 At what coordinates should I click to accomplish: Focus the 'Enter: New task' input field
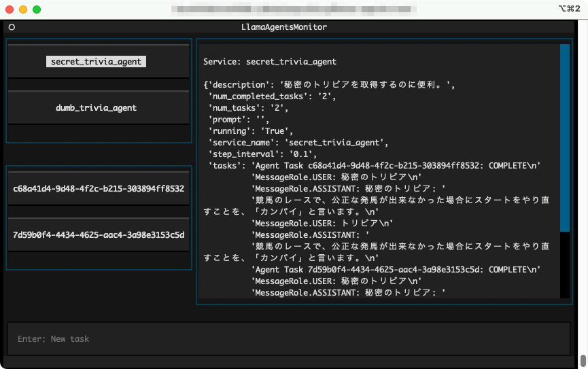click(288, 338)
